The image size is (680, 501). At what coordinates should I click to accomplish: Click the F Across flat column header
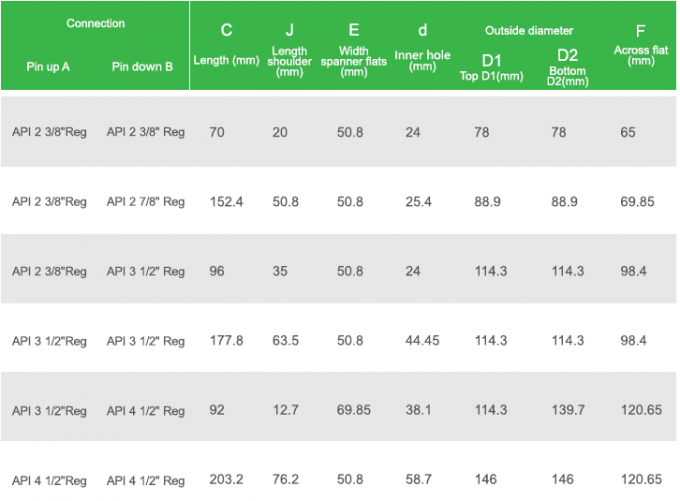pos(640,44)
